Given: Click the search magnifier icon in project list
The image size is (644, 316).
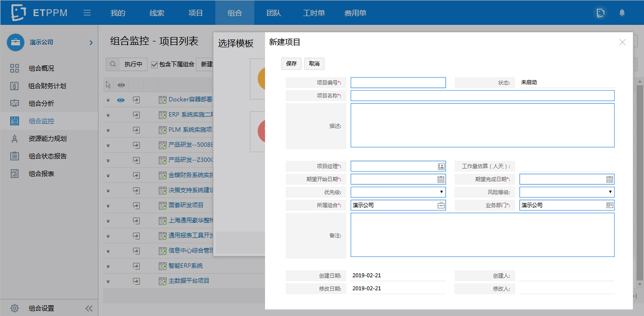Looking at the screenshot, I should 113,64.
